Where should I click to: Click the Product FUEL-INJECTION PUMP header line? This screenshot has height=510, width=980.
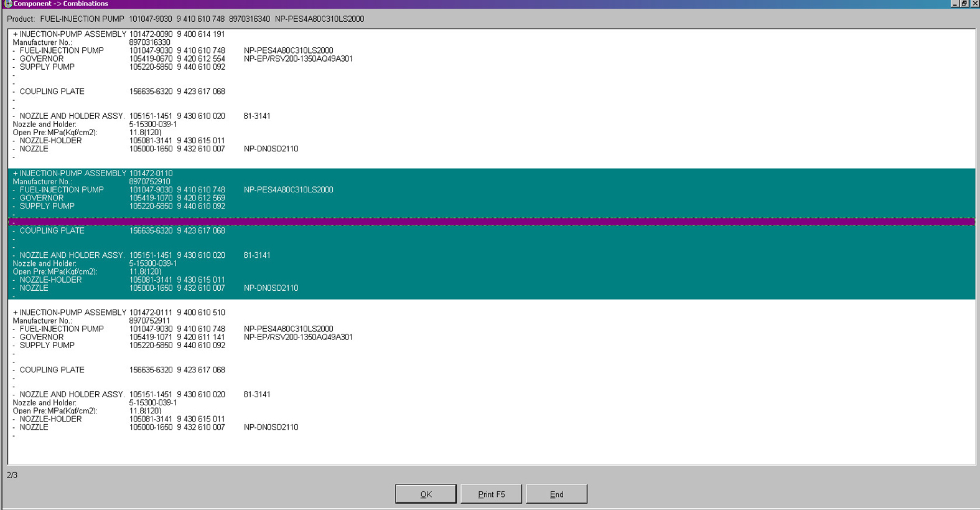[x=185, y=19]
